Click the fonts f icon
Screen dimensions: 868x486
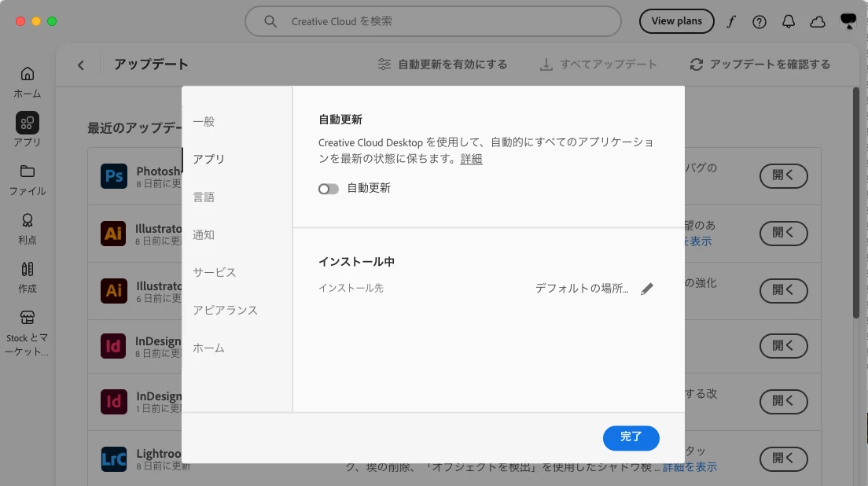tap(731, 21)
